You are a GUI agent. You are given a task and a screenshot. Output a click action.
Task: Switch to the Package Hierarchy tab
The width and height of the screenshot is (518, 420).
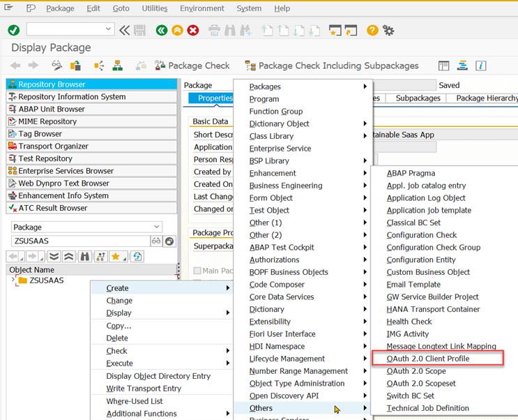(487, 98)
